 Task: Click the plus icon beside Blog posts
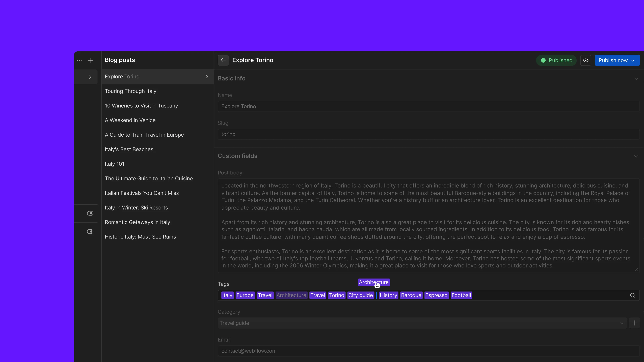pyautogui.click(x=90, y=60)
